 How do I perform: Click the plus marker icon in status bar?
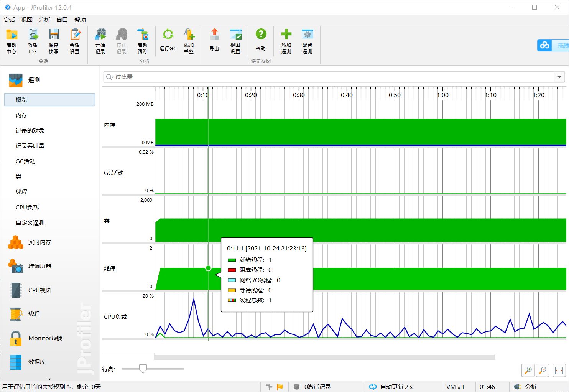coord(269,387)
